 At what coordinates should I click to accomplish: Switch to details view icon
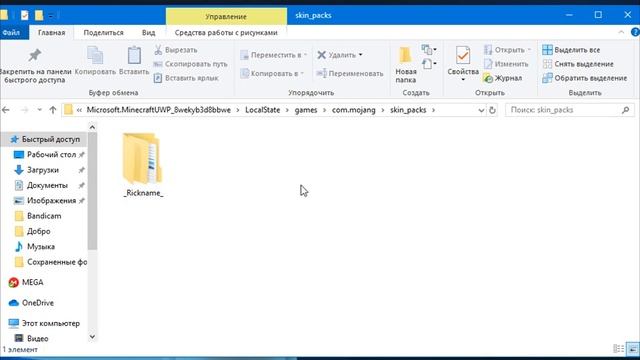point(618,349)
